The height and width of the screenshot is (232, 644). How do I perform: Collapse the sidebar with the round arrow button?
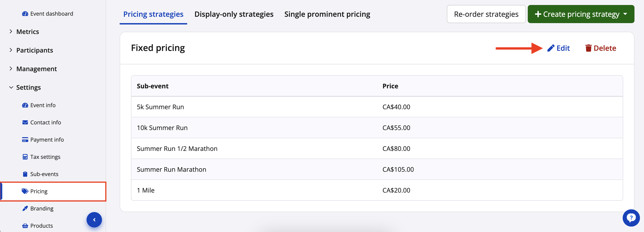point(94,220)
